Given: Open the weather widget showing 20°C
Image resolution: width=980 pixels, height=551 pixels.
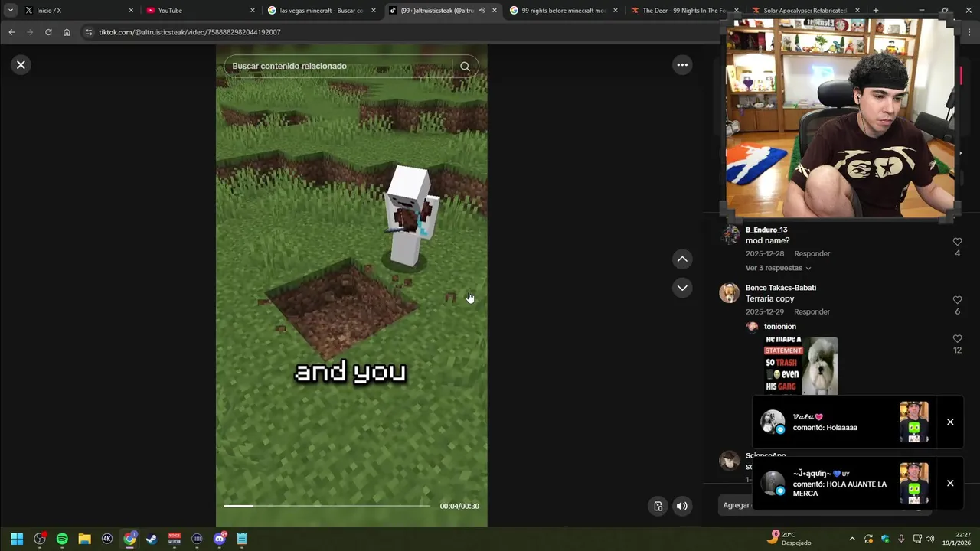Looking at the screenshot, I should pos(790,539).
